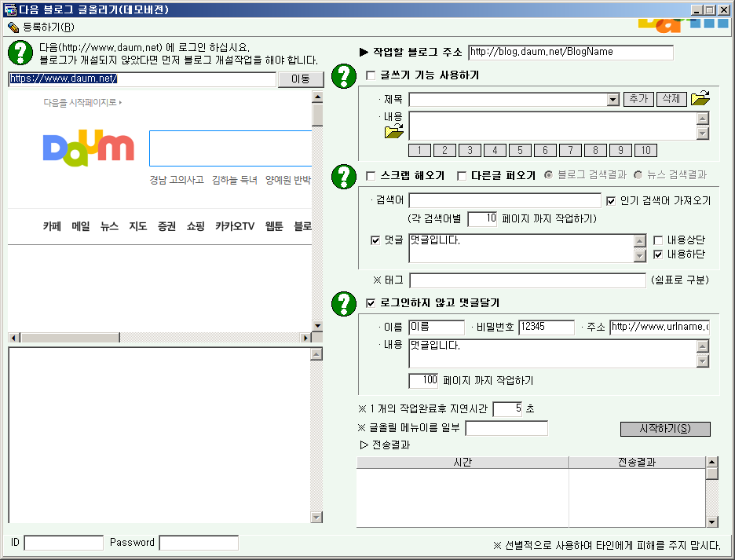The height and width of the screenshot is (560, 735).
Task: Click the green help icon beside 글쓰기 기능 사용하기
Action: tap(344, 76)
